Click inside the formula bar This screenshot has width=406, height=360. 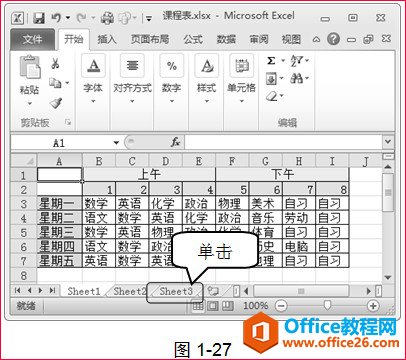tap(283, 143)
